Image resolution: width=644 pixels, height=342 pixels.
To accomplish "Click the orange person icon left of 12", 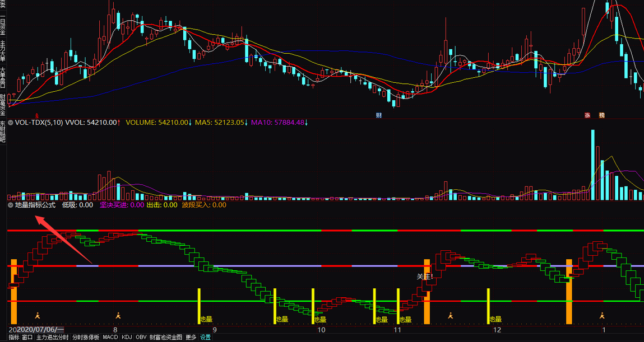I will click(451, 316).
